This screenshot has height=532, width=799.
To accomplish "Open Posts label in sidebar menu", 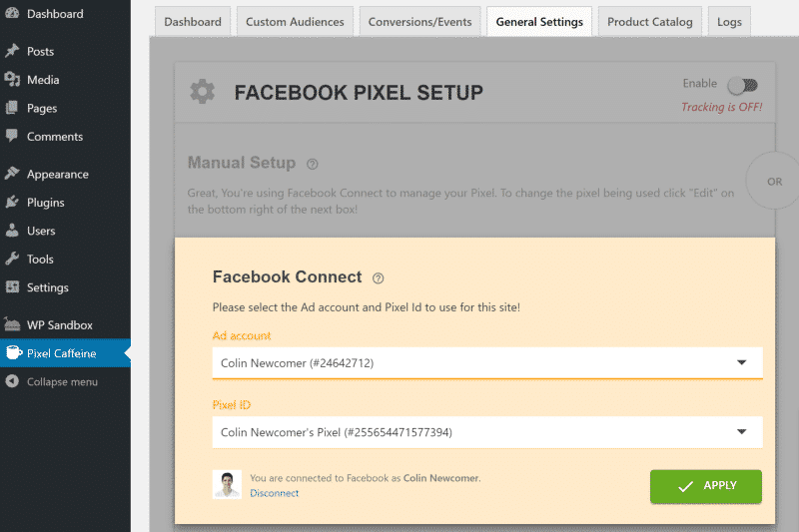I will click(x=40, y=52).
